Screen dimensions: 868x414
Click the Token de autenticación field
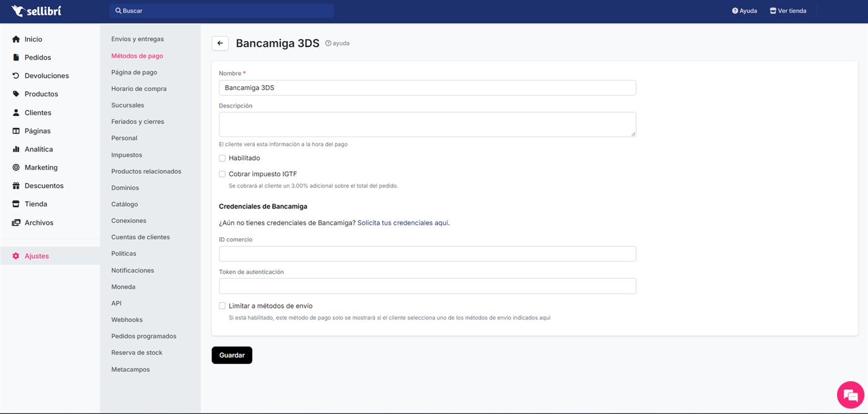427,286
